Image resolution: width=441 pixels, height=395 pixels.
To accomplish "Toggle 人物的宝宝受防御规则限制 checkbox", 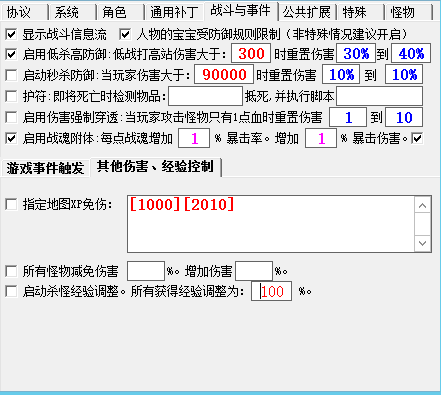I will click(x=125, y=34).
